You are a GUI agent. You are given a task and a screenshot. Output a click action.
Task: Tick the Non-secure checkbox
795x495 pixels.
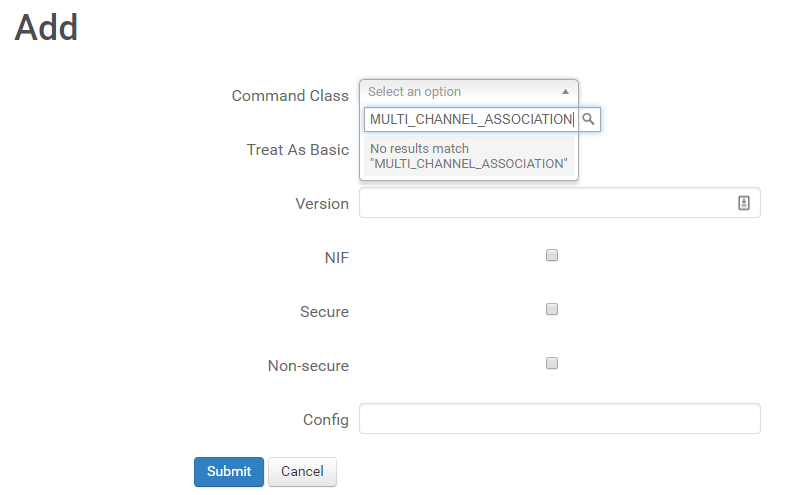coord(552,364)
